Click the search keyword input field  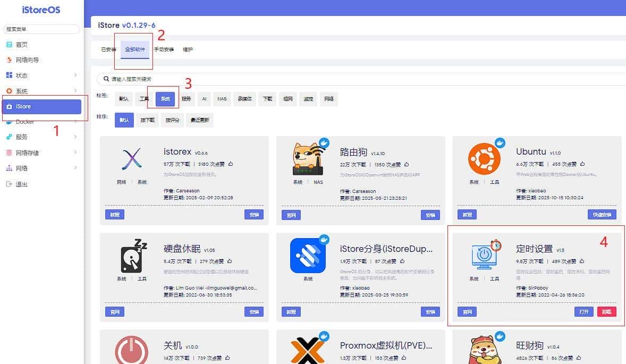point(213,78)
